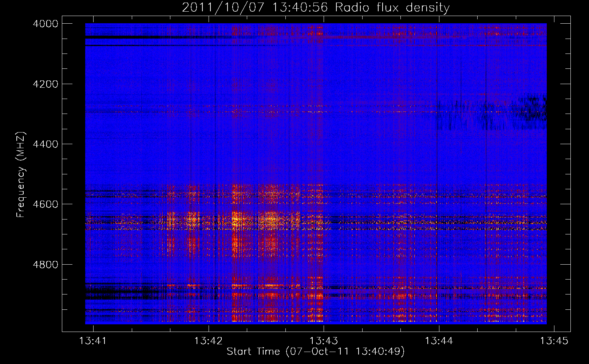Select the 'Frequency (MHZ)' y-axis label
The width and height of the screenshot is (589, 364).
coord(21,175)
